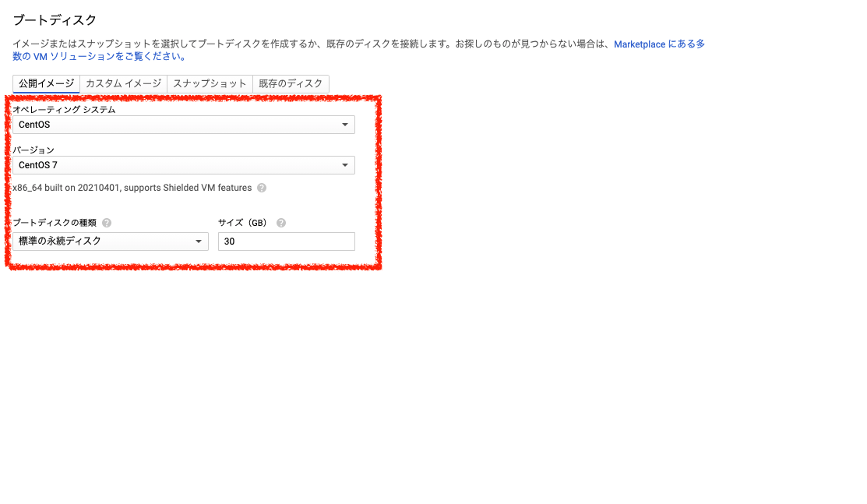Open the バージョン dropdown showing CentOS 7

pyautogui.click(x=184, y=165)
